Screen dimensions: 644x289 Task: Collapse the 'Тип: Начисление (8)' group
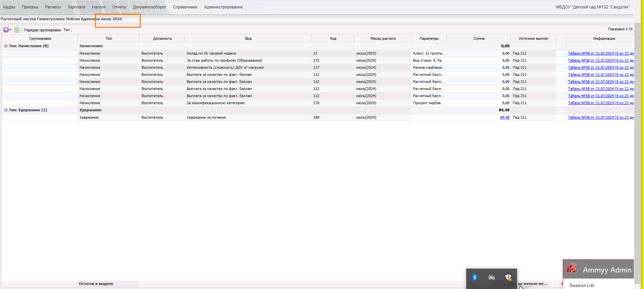click(5, 46)
